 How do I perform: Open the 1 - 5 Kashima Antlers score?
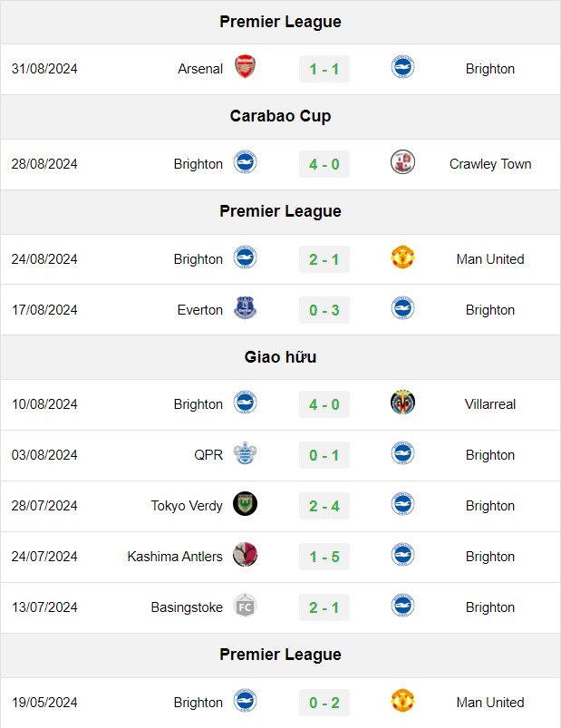pyautogui.click(x=324, y=557)
